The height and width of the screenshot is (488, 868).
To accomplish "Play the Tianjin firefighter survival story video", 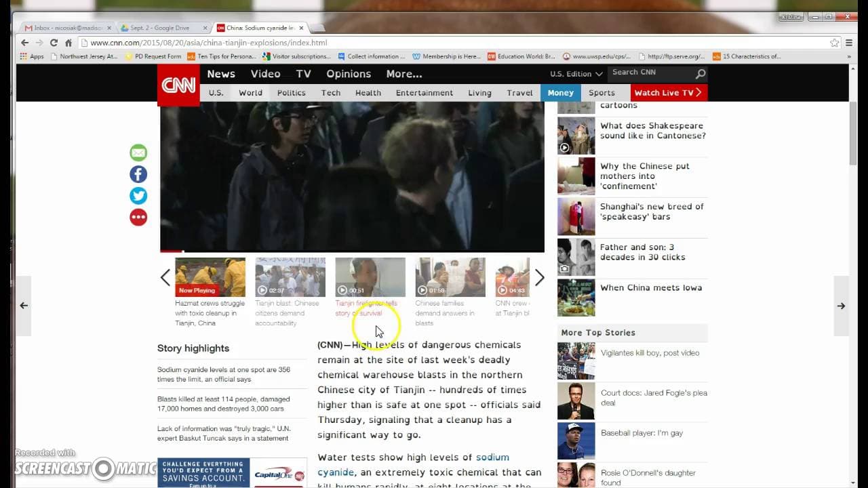I will coord(370,277).
